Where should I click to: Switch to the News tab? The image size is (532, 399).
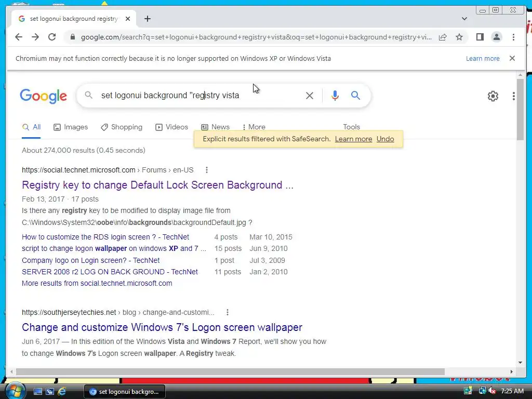pyautogui.click(x=215, y=127)
